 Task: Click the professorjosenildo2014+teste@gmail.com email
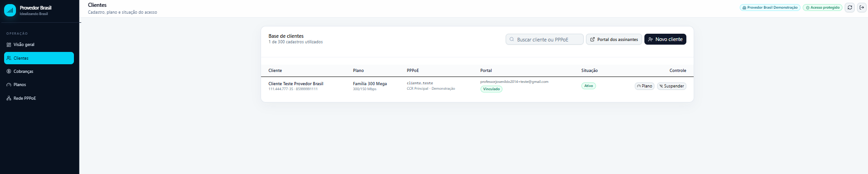point(514,82)
